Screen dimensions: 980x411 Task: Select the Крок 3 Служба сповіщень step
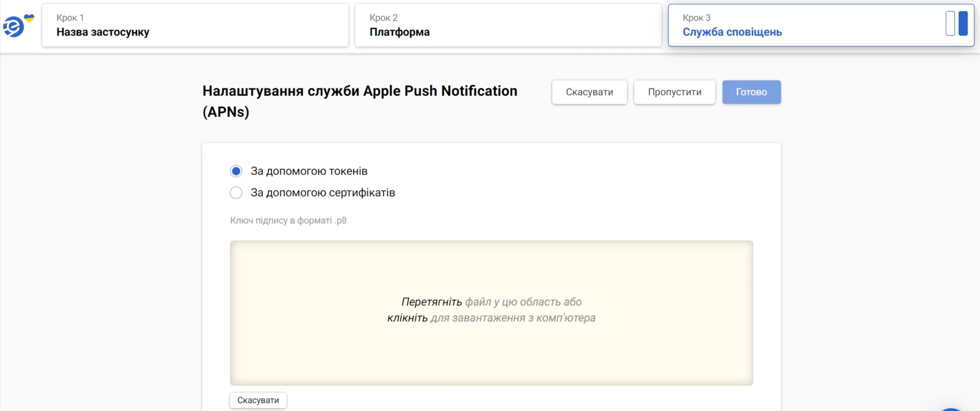[821, 25]
